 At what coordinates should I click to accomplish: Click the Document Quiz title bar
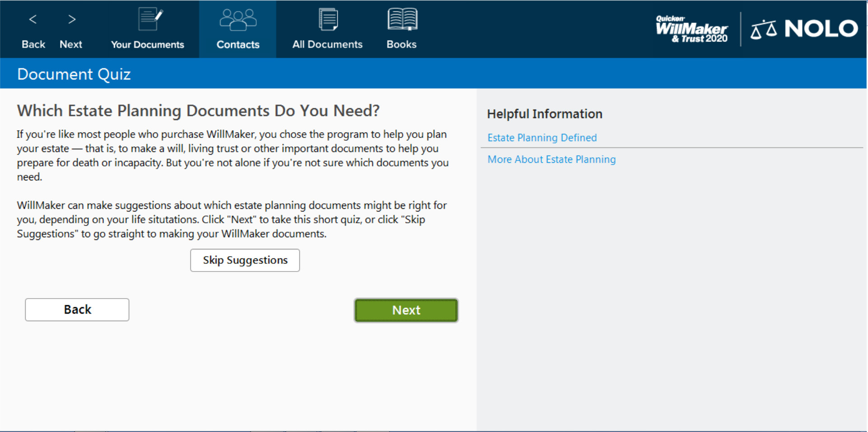74,74
